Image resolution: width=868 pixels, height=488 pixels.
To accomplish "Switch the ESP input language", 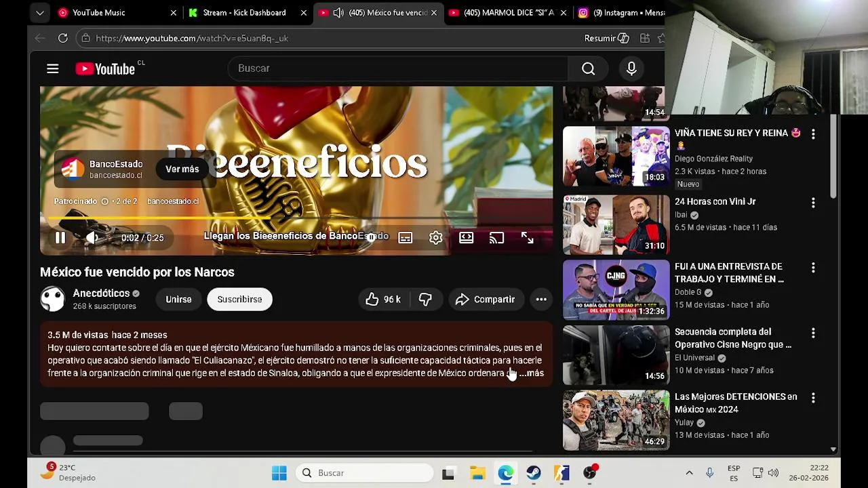I will 734,473.
